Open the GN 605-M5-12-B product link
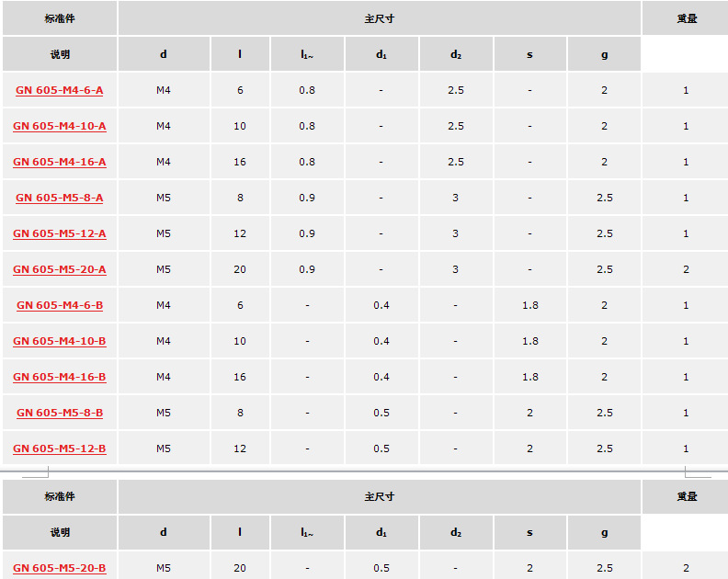Screen dimensions: 728x579 [60, 448]
